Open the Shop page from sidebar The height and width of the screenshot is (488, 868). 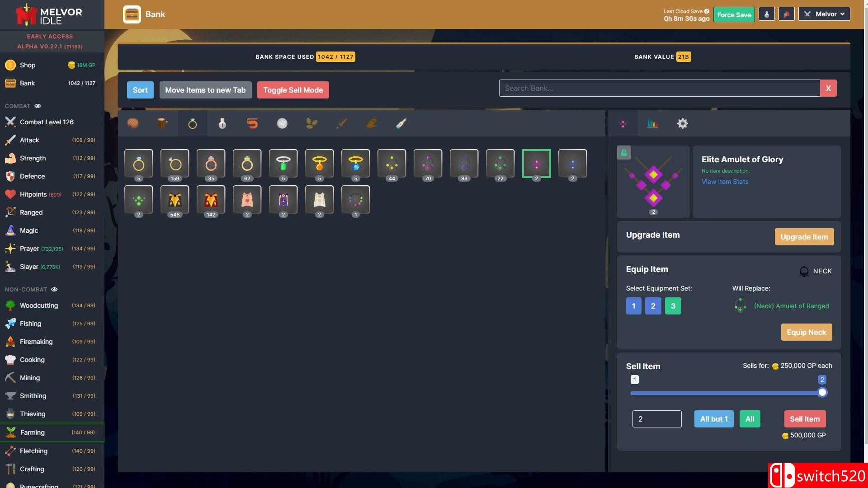point(28,65)
